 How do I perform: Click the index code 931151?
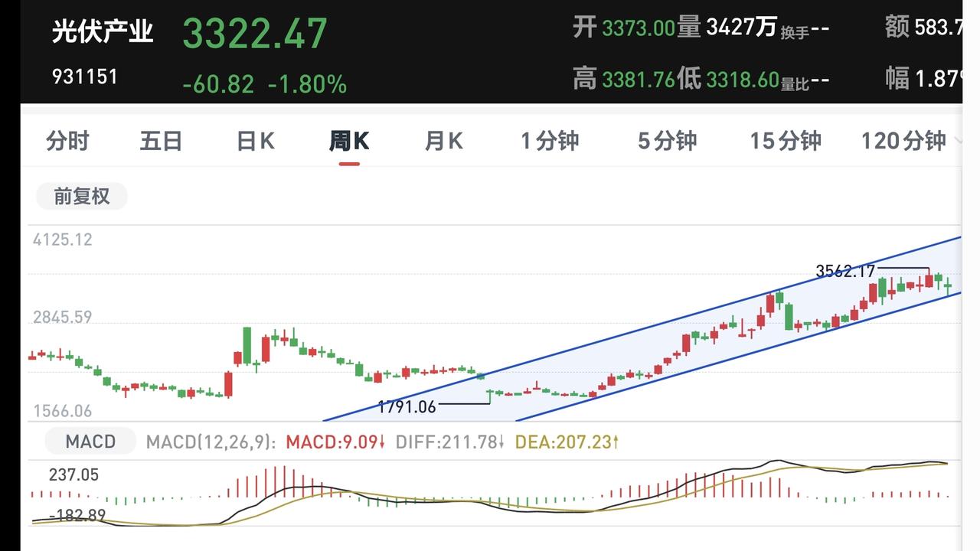[x=85, y=77]
